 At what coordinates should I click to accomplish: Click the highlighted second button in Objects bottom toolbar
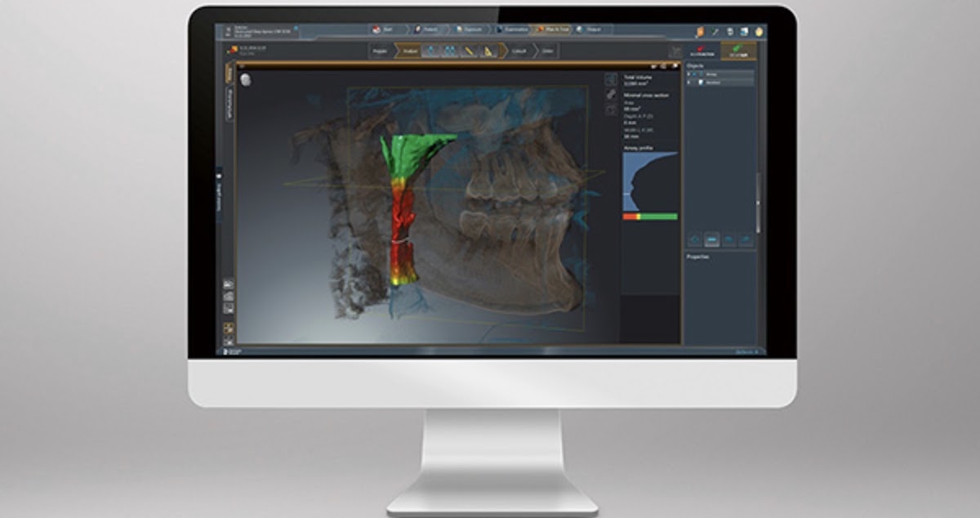(712, 239)
